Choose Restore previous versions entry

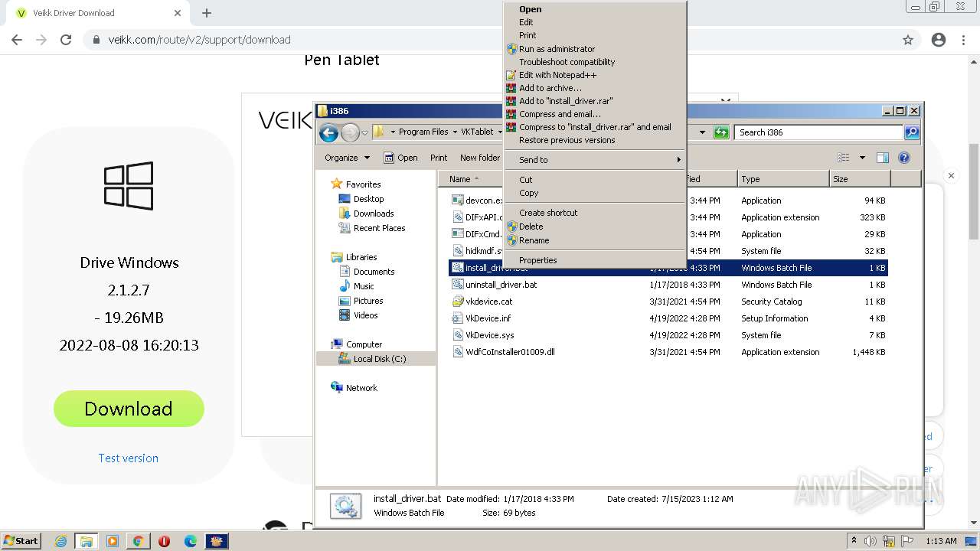[x=594, y=140]
